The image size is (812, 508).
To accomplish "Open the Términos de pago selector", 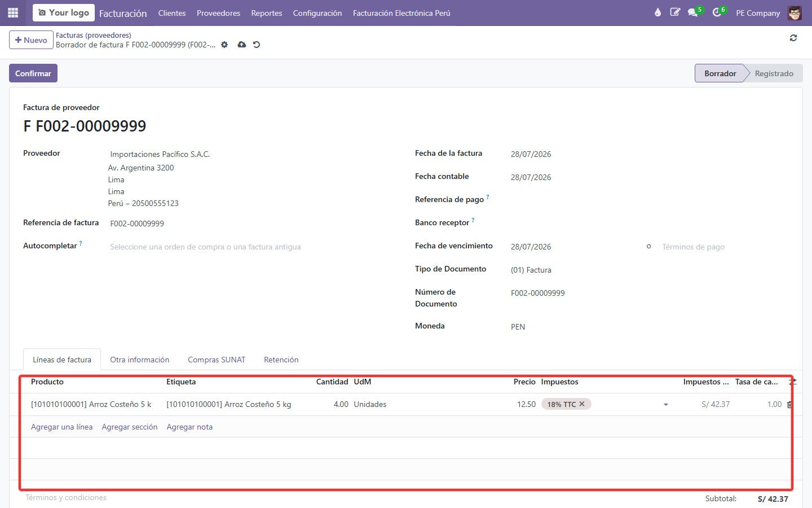I will pos(724,247).
